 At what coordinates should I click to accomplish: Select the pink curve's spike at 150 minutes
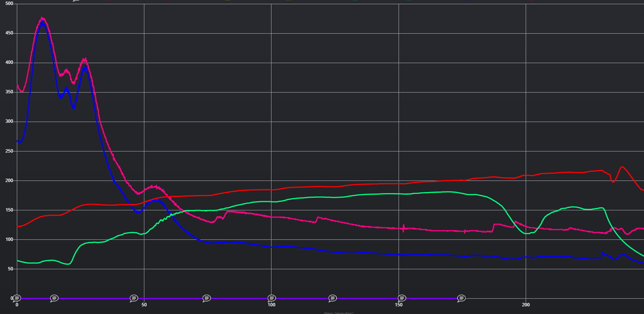pyautogui.click(x=404, y=228)
